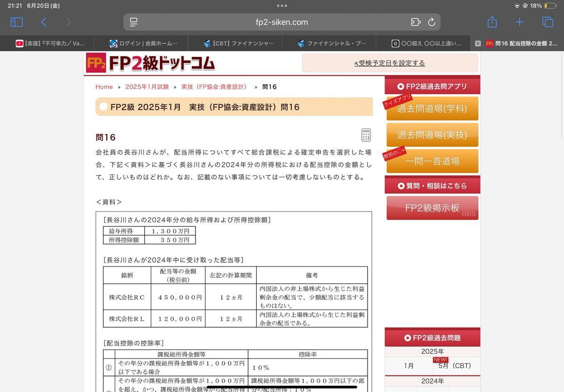The height and width of the screenshot is (392, 564).
Task: Click the 銘柄 column header
Action: pyautogui.click(x=127, y=275)
